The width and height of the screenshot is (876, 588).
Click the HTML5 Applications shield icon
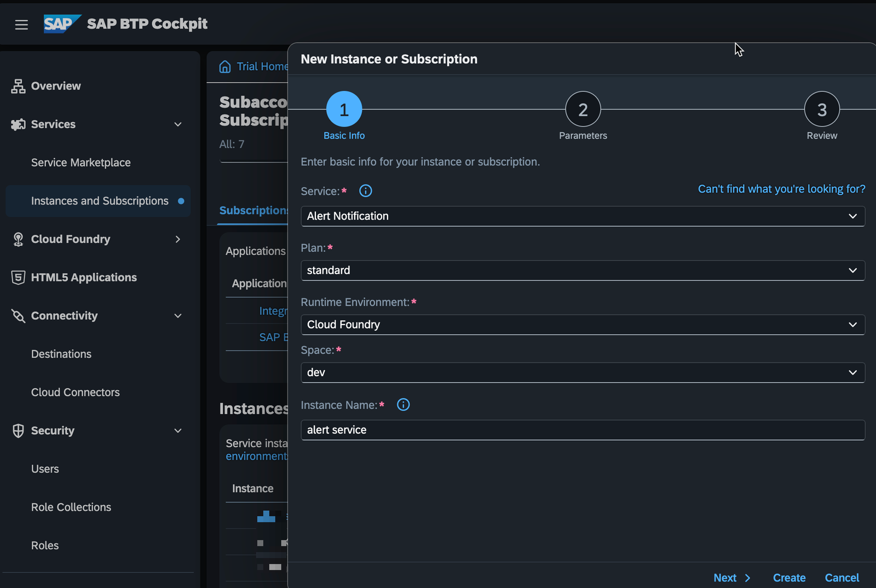point(18,278)
